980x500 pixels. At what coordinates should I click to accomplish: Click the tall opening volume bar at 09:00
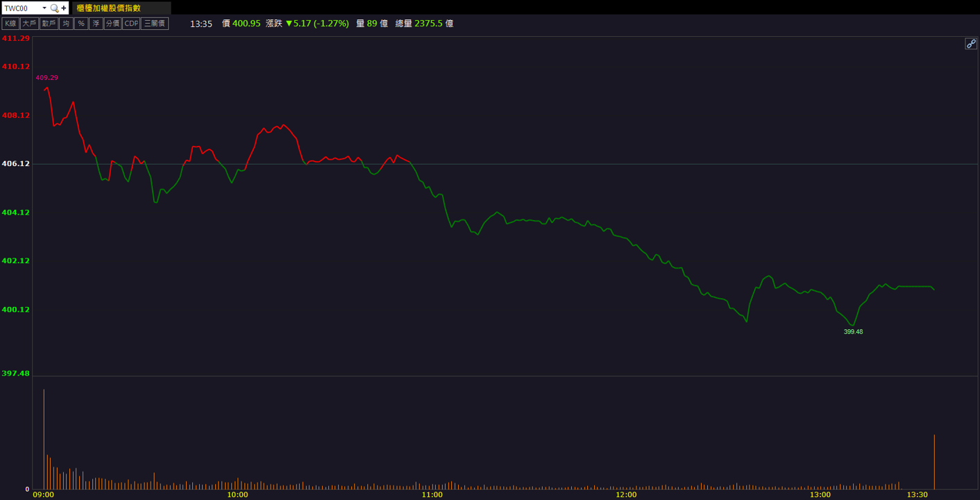pos(44,439)
